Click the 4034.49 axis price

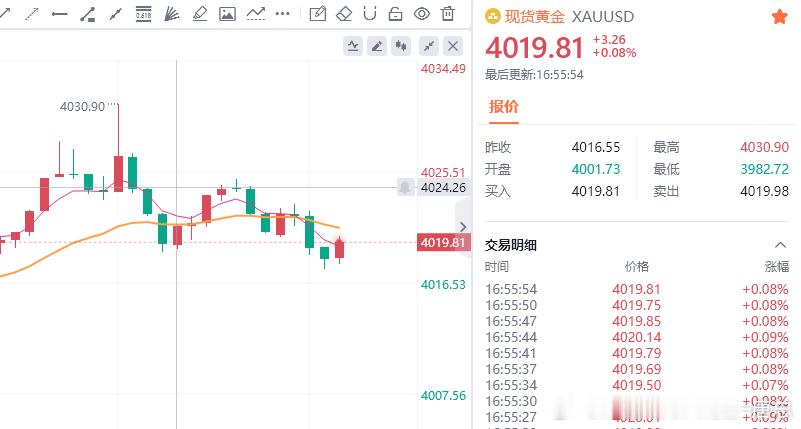(x=443, y=68)
